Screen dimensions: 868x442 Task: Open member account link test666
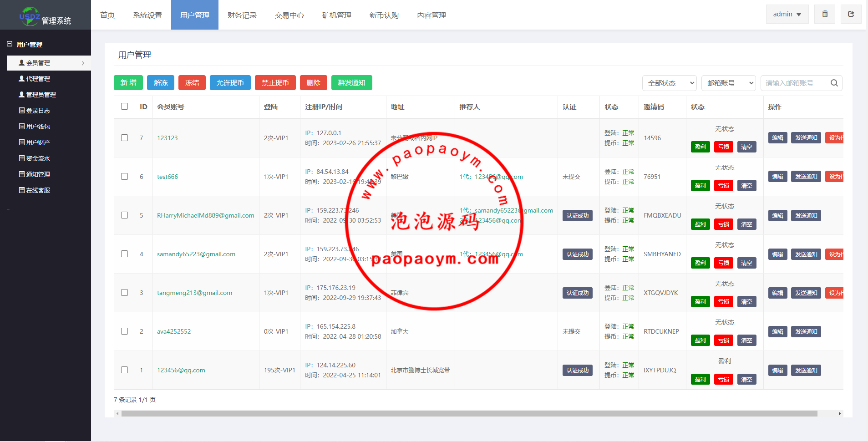(x=168, y=177)
